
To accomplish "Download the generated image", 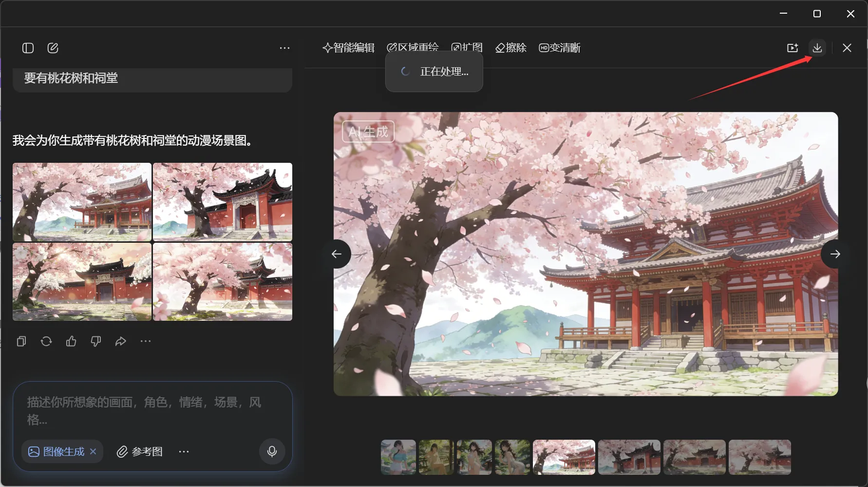I will point(818,48).
